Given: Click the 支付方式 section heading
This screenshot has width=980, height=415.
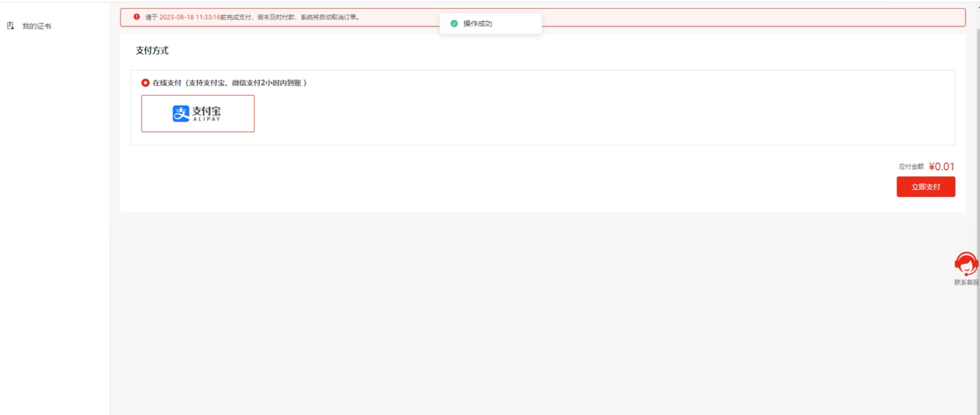Looking at the screenshot, I should [152, 50].
